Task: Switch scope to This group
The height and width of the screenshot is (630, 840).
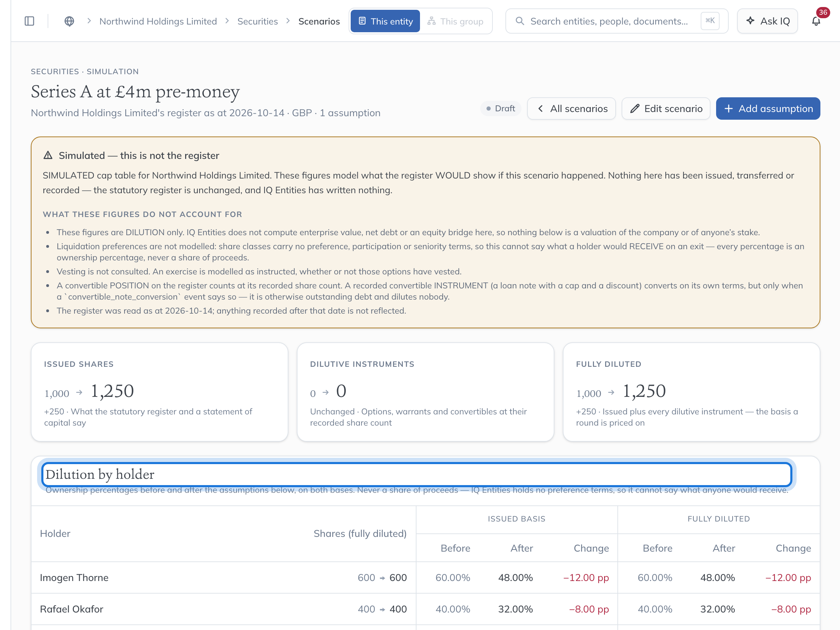Action: (455, 21)
